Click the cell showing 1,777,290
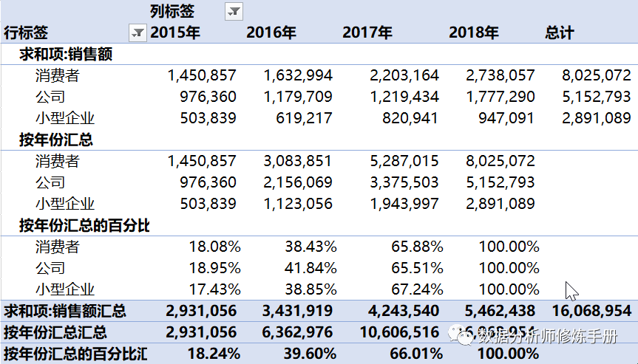 tap(500, 97)
